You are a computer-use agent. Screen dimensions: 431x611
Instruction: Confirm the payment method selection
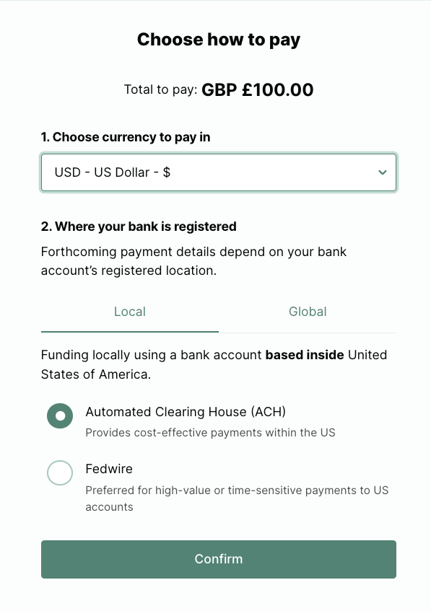pos(219,559)
